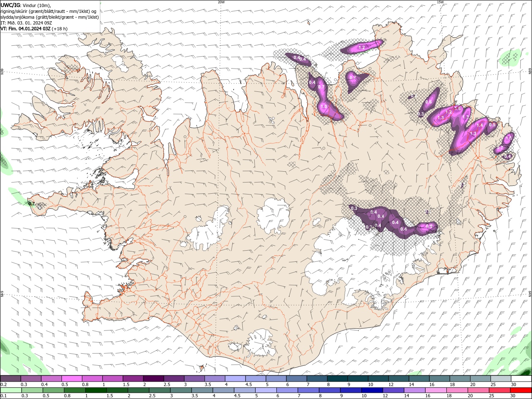Click the bright magenta 0.5 snow legend swatch
532x399 pixels.
coord(71,379)
